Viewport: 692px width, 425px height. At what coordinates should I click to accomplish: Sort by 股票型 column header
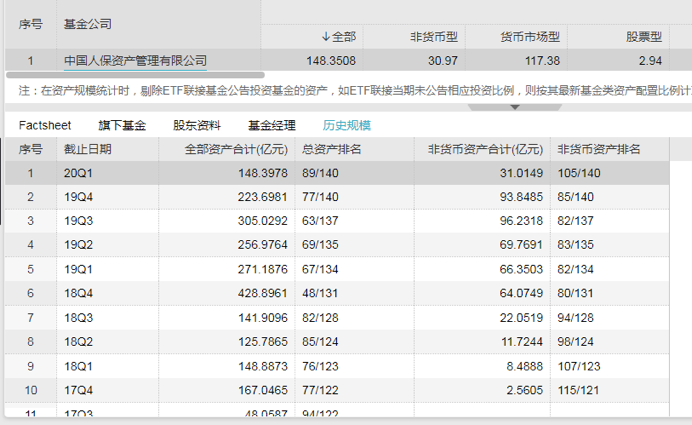click(x=644, y=37)
